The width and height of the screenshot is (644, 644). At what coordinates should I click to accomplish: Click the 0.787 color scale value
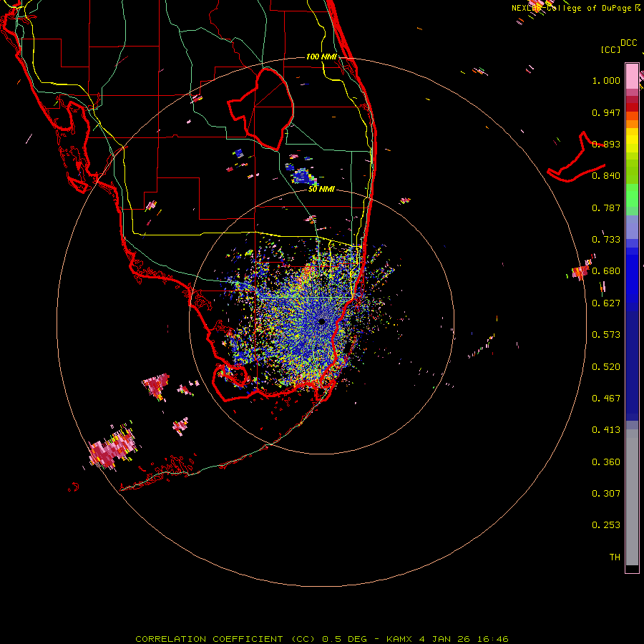(606, 208)
